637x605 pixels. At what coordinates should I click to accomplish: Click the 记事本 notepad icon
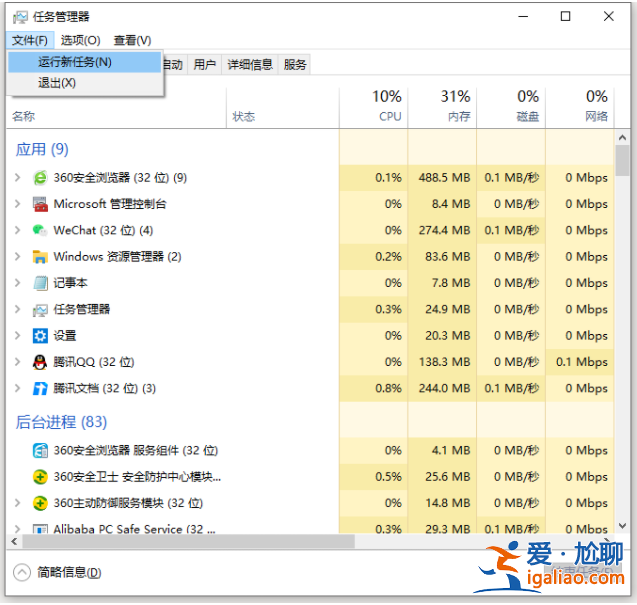pyautogui.click(x=40, y=283)
